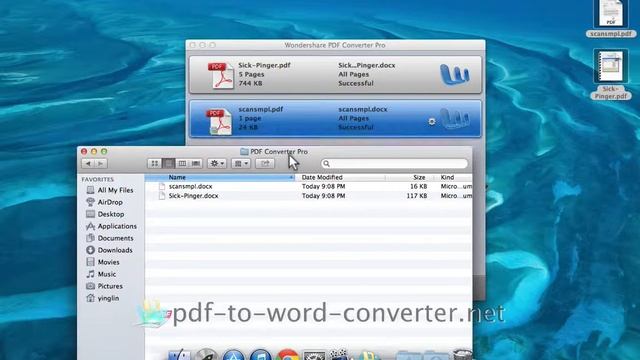Click the scansmpl.pdf PDF icon in converter
640x360 pixels.
click(219, 121)
